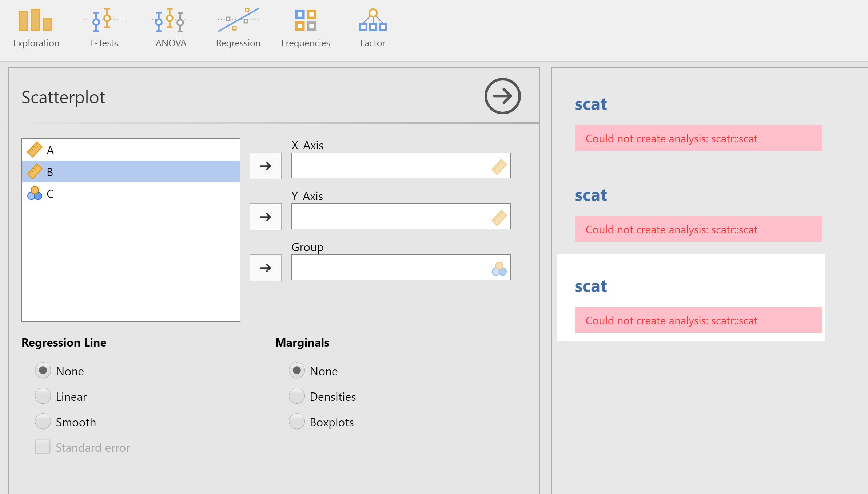The image size is (868, 494).
Task: Select the Smooth regression line option
Action: pos(43,422)
